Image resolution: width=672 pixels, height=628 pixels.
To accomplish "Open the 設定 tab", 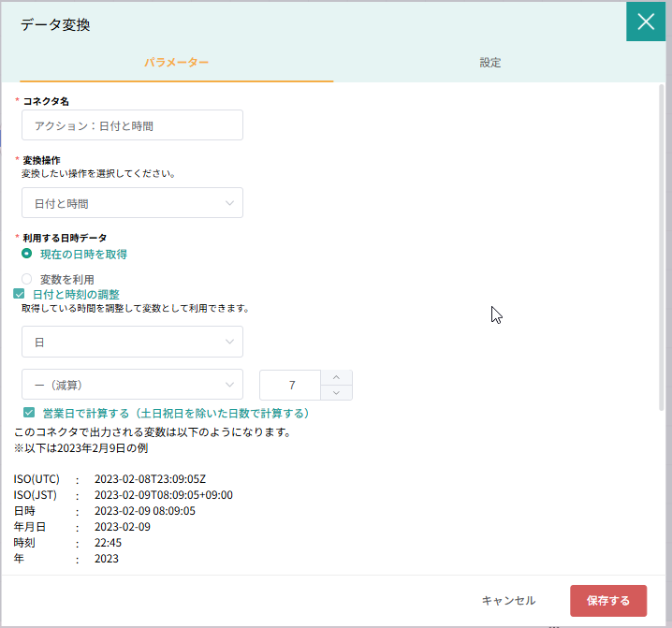I will point(490,63).
